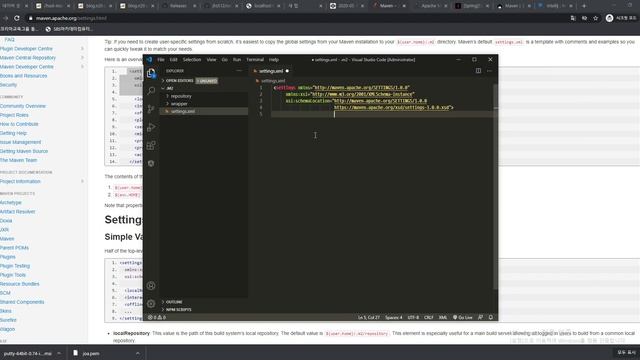The image size is (640, 360).
Task: Open the Explorer panel more actions ellipsis
Action: (x=239, y=71)
